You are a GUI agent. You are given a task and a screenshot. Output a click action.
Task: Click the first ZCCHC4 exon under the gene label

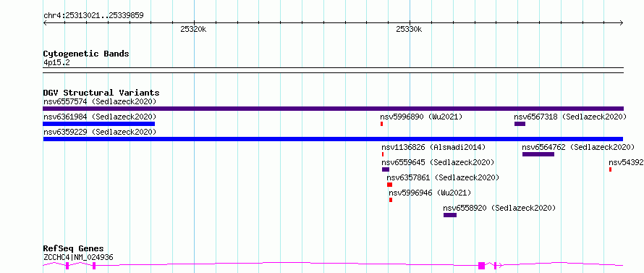coord(67,266)
